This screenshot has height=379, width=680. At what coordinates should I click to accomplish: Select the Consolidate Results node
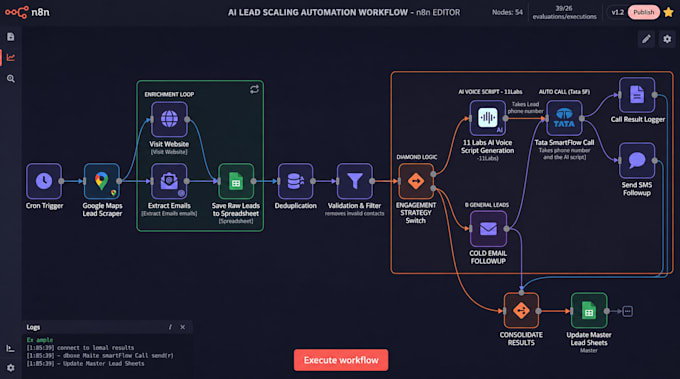[521, 310]
